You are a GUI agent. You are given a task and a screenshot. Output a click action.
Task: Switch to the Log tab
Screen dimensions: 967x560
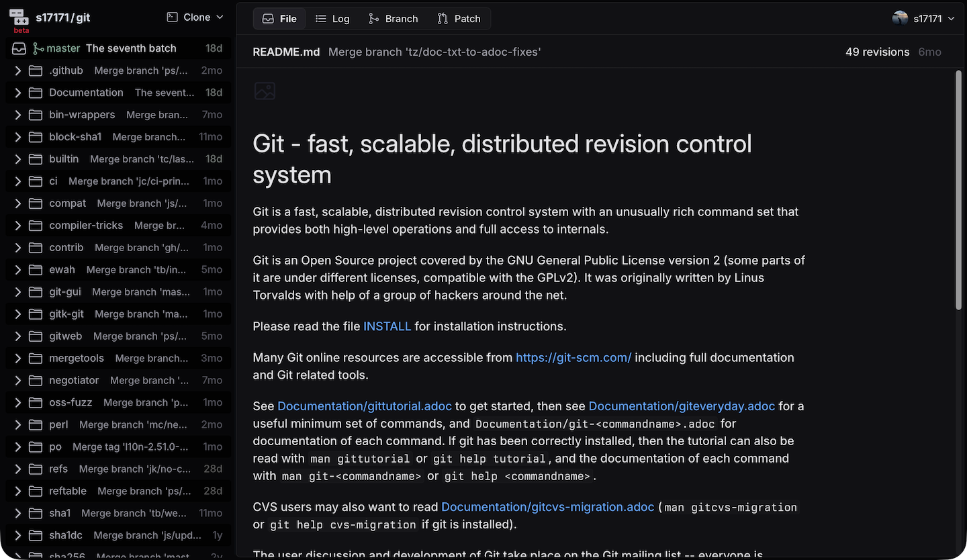332,19
